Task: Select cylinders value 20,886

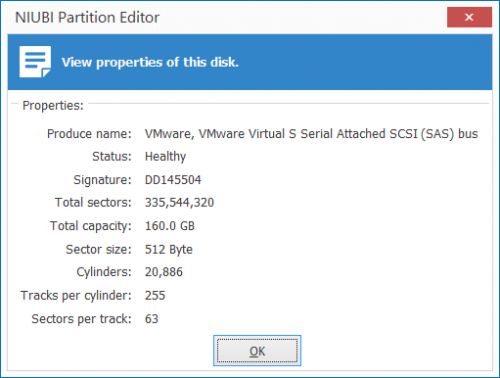Action: 164,272
